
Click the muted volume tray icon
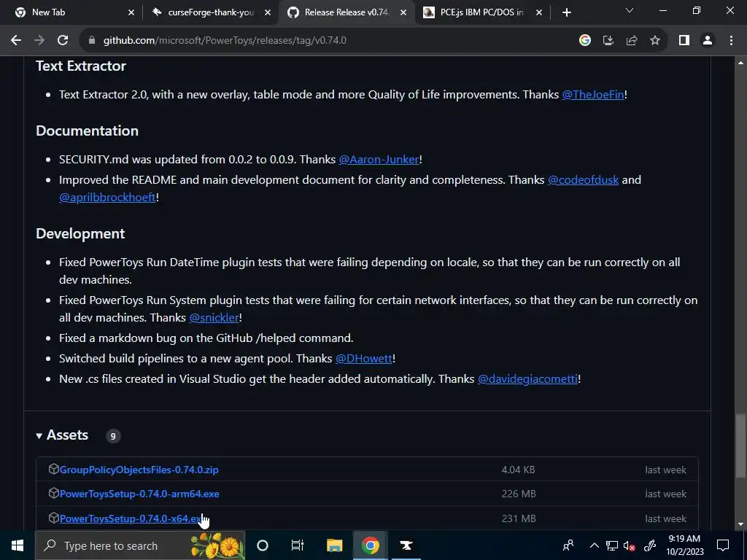tap(630, 545)
